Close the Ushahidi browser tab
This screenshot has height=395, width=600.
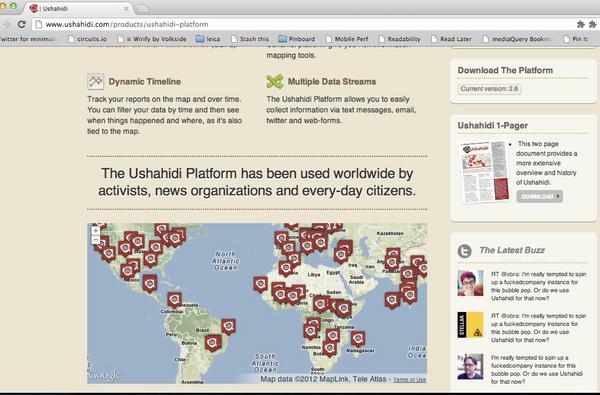coord(126,8)
